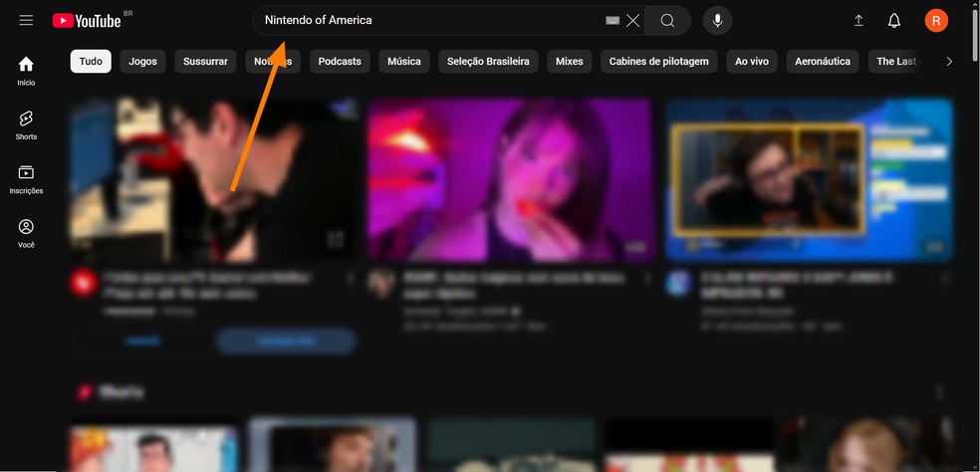Click the magnifier search button
Image resolution: width=980 pixels, height=472 pixels.
click(667, 21)
